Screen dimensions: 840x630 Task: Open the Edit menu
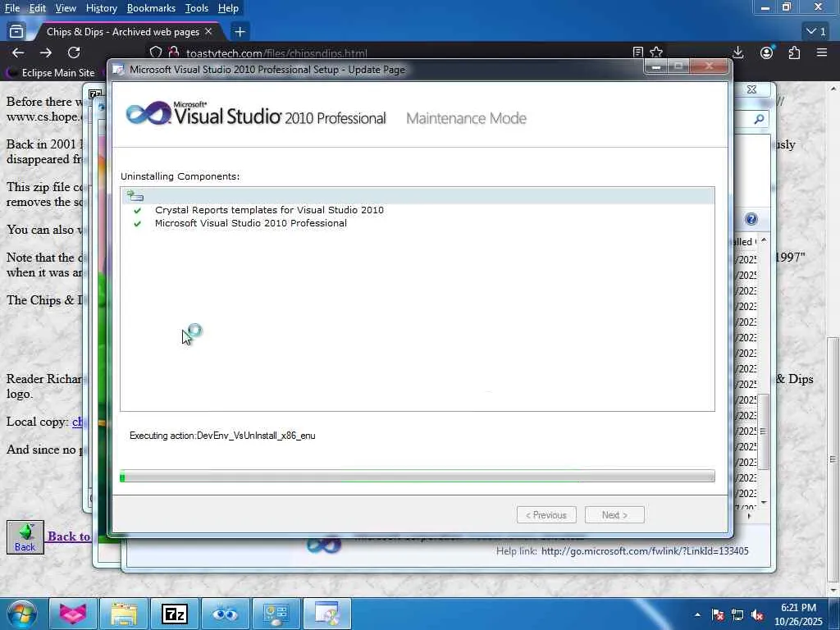(38, 8)
